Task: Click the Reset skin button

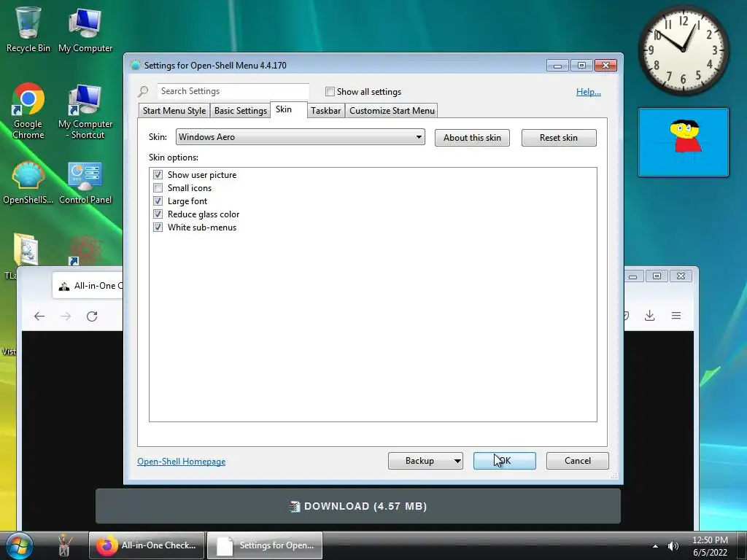Action: point(559,138)
